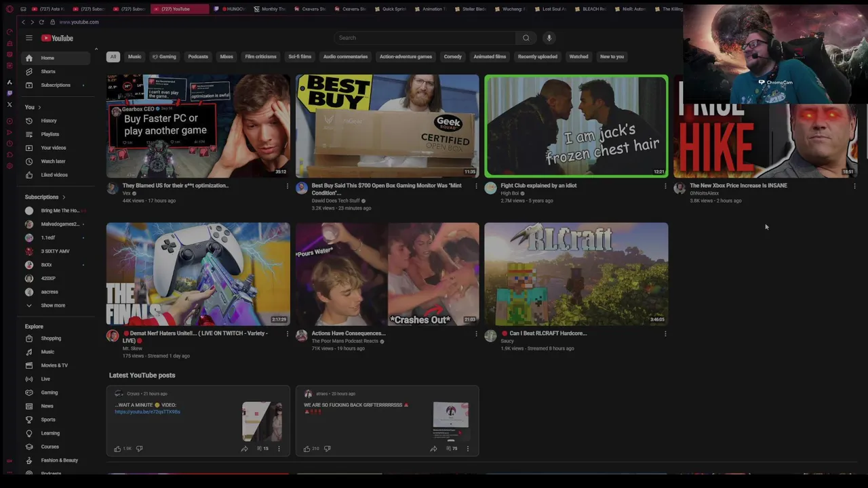Screen dimensions: 868x488
Task: Open News under Explore
Action: pyautogui.click(x=56, y=406)
